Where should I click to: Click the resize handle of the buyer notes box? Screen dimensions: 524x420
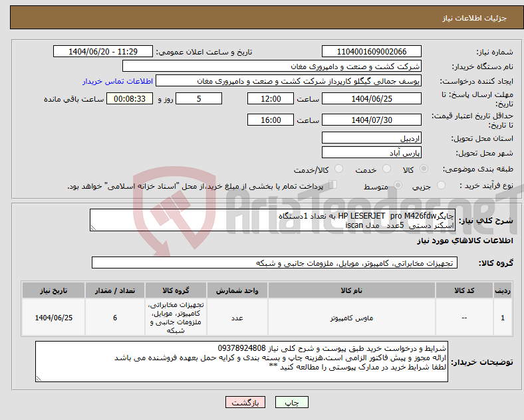point(39,379)
